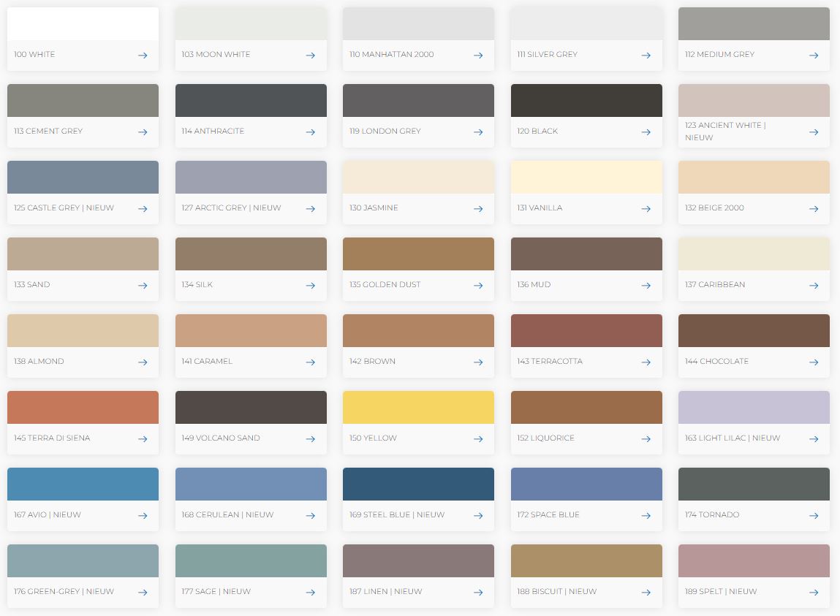This screenshot has width=840, height=616.
Task: Select the 143 Terracotta color swatch
Action: pyautogui.click(x=586, y=330)
